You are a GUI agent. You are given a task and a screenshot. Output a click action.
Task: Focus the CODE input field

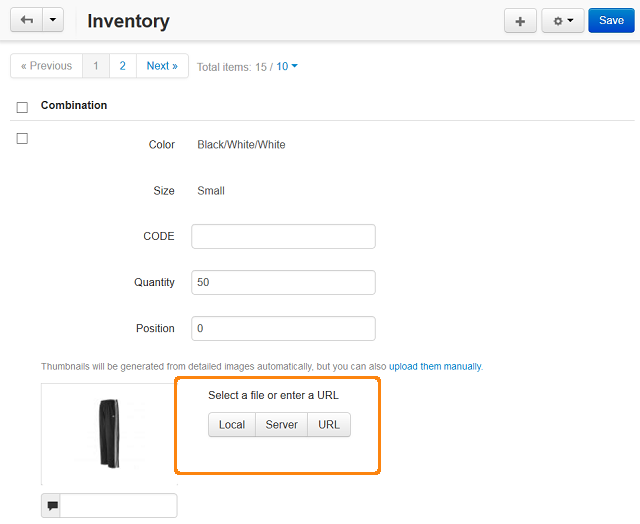tap(283, 236)
